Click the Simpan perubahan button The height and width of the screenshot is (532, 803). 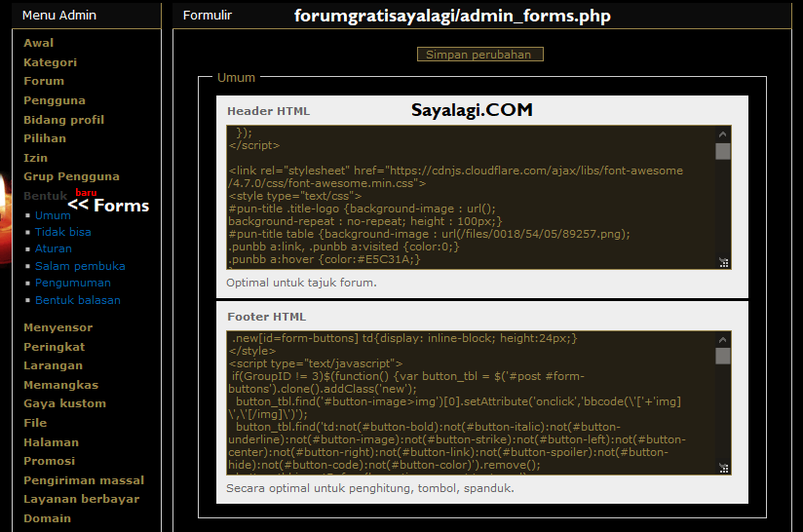click(479, 55)
